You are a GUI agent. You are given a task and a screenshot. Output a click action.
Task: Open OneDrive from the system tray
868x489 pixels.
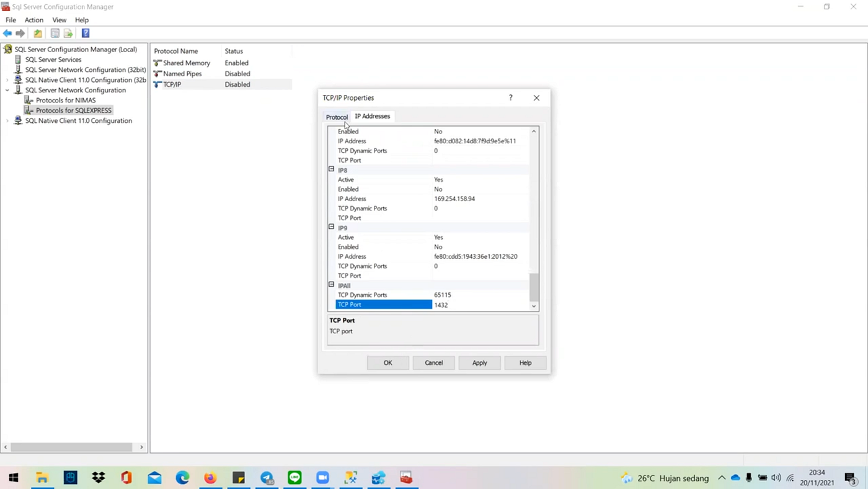(735, 478)
